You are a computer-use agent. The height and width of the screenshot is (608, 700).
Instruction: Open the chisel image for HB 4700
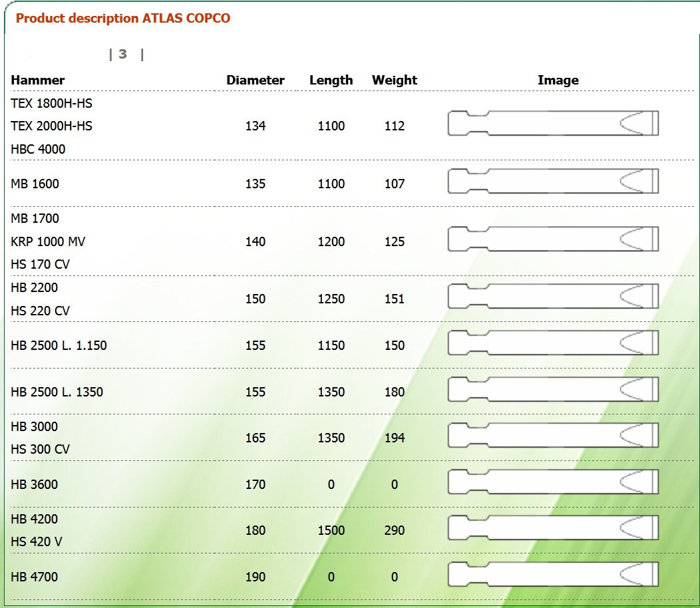click(x=553, y=574)
